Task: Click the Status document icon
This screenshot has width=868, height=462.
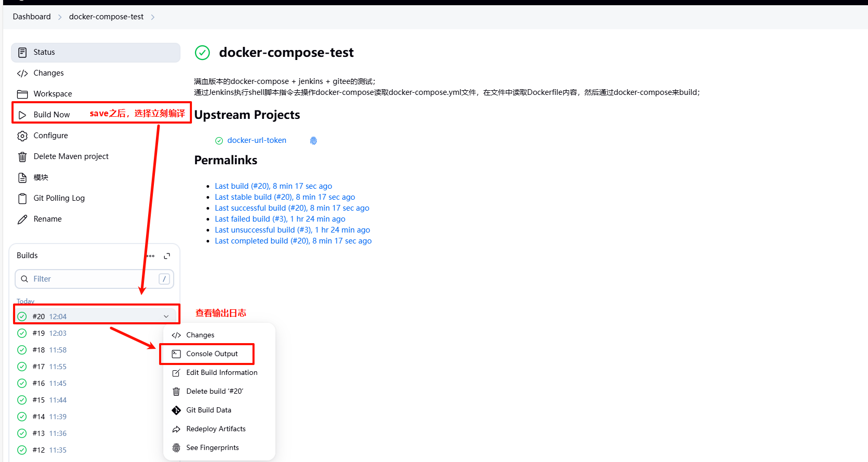Action: pos(22,52)
